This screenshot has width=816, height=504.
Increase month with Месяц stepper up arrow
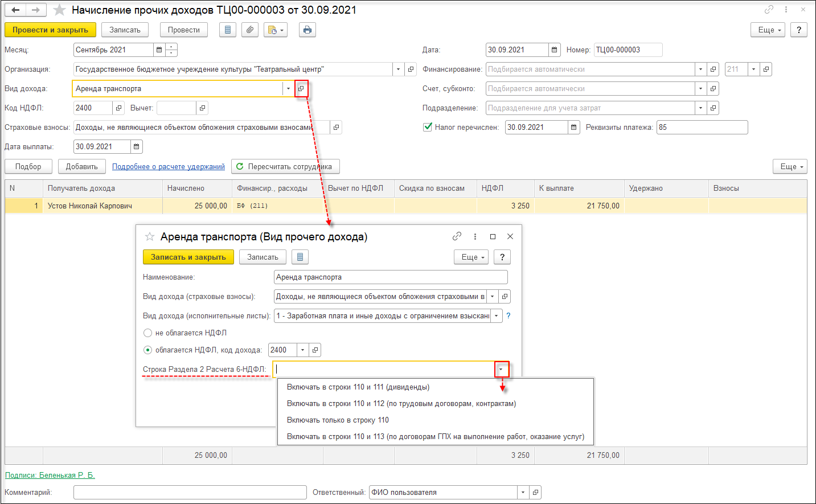171,47
